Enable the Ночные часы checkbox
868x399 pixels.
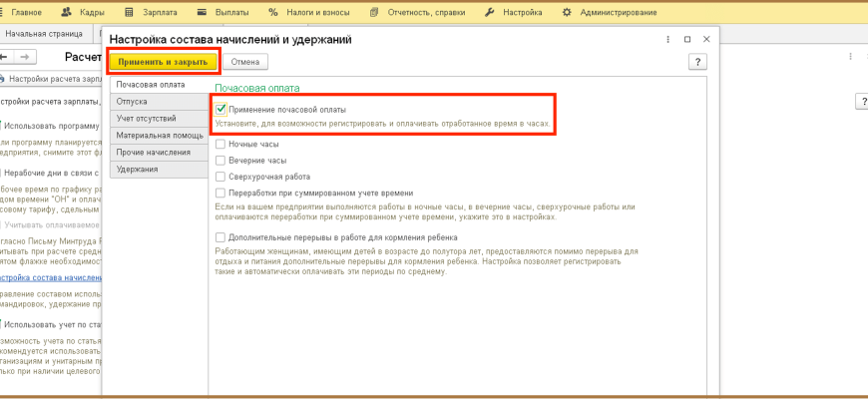pyautogui.click(x=220, y=144)
